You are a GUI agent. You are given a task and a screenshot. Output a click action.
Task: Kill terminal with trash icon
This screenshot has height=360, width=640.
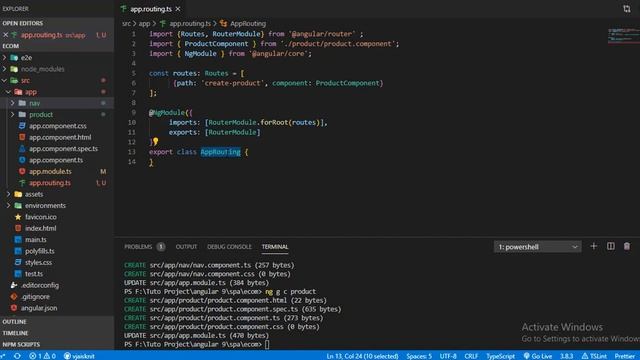click(627, 246)
